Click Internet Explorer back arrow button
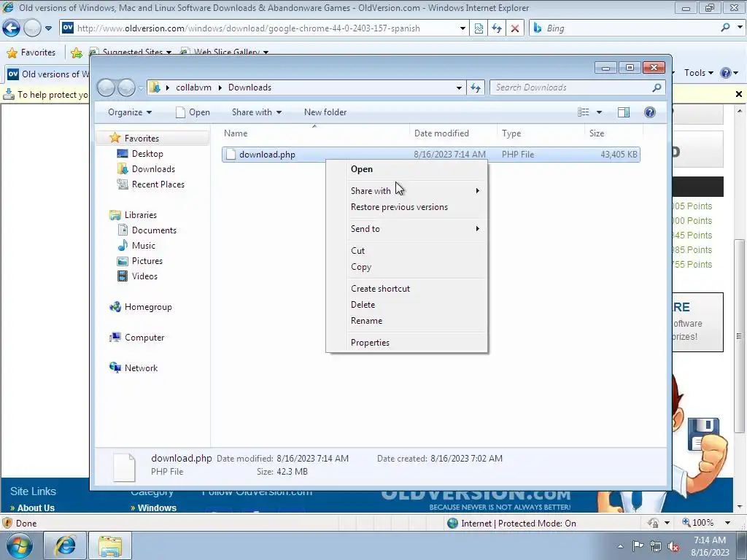 pos(12,28)
